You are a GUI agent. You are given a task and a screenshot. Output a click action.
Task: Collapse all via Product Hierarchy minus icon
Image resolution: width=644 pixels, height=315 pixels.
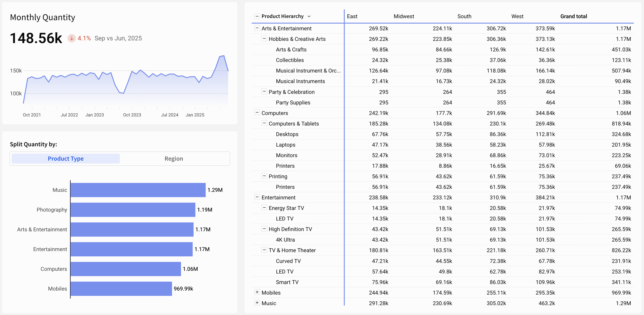(257, 16)
